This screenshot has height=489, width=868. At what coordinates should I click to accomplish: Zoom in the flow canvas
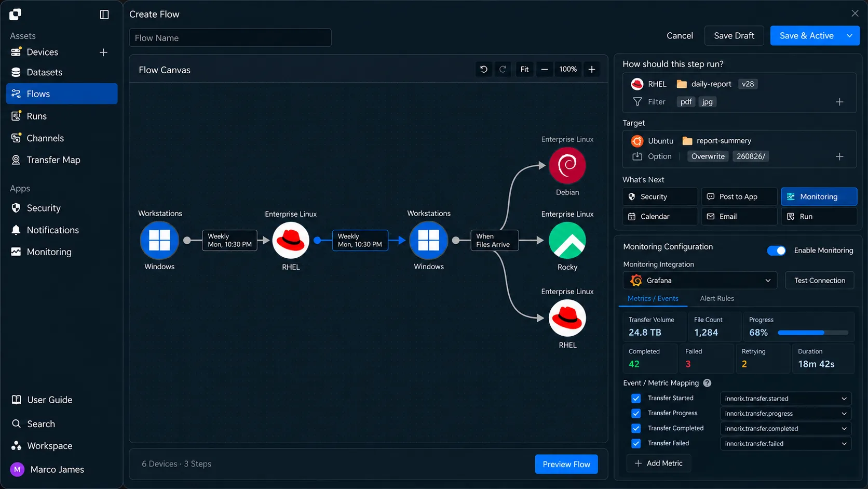(592, 69)
